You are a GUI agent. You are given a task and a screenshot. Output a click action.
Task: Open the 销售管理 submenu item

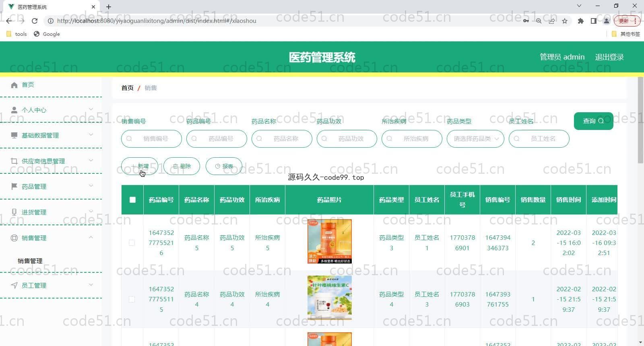(x=30, y=261)
